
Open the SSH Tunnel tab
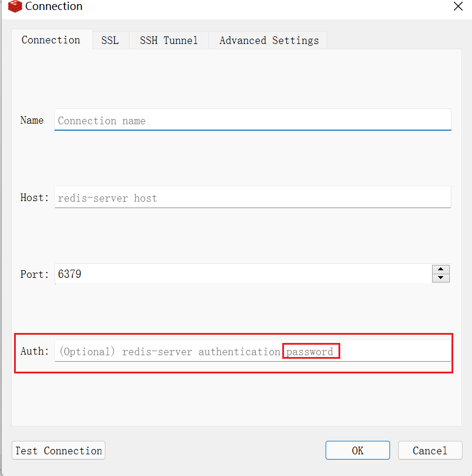click(169, 40)
